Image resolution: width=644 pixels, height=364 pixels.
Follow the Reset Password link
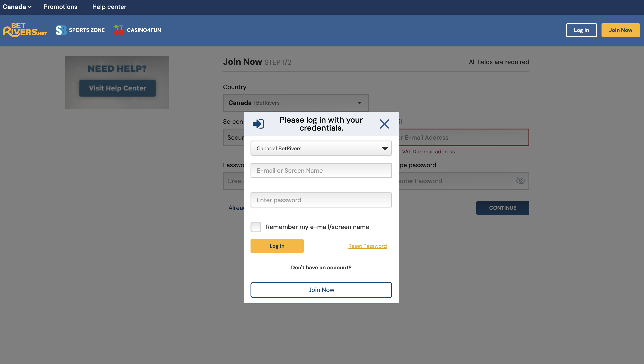(368, 246)
